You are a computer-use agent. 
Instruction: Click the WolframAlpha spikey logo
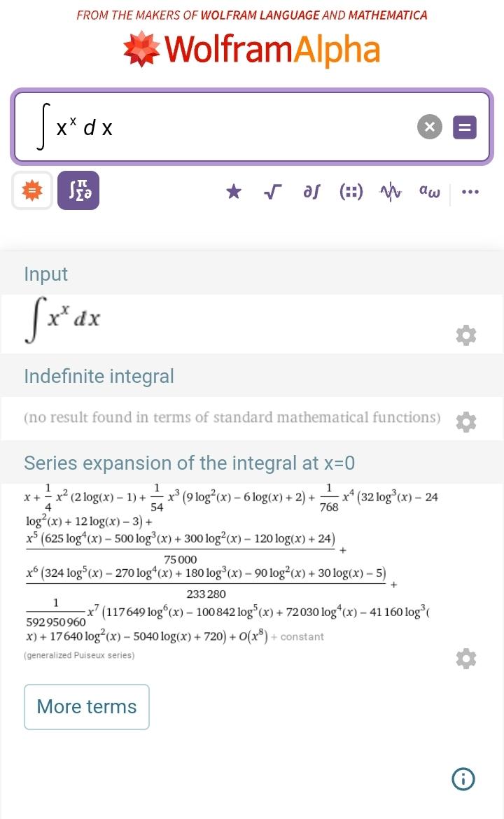[x=142, y=49]
